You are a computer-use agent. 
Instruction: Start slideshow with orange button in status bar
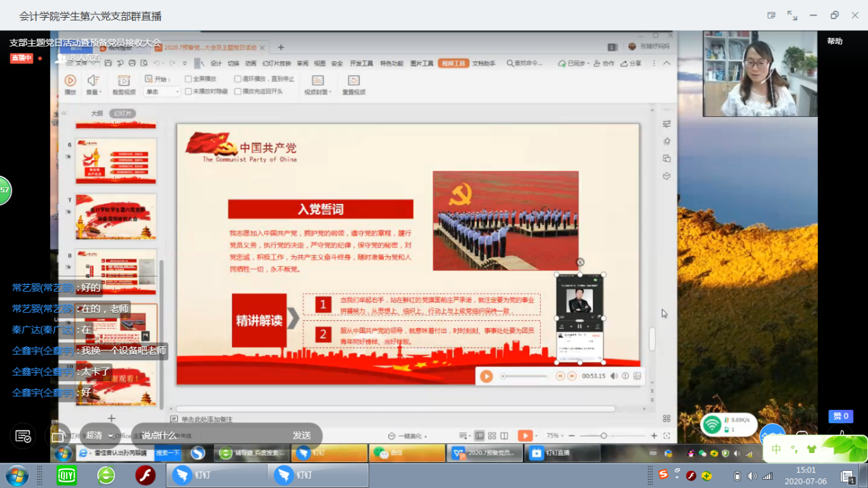[524, 436]
